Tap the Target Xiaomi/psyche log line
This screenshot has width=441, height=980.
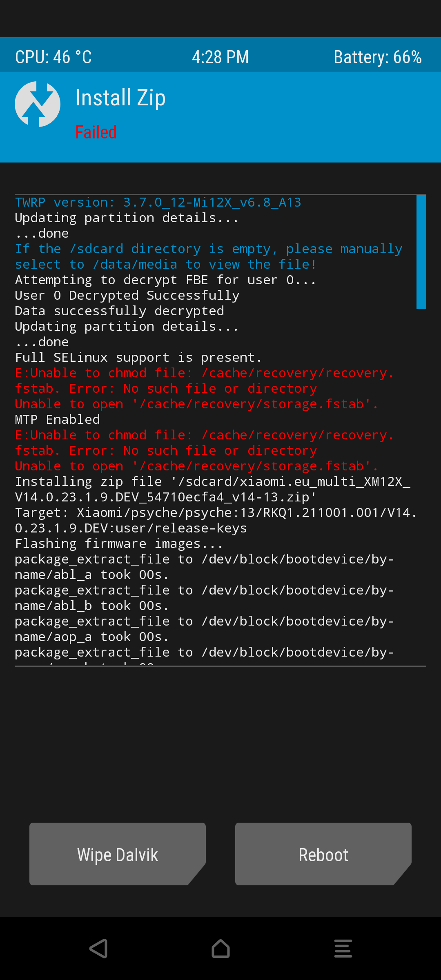click(216, 521)
